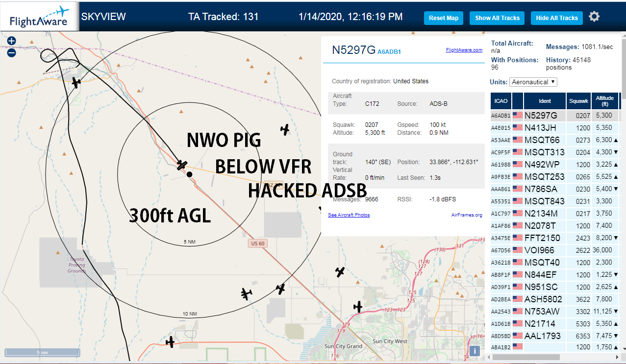Click the US flag in the N5297G row
The width and height of the screenshot is (626, 364).
517,116
